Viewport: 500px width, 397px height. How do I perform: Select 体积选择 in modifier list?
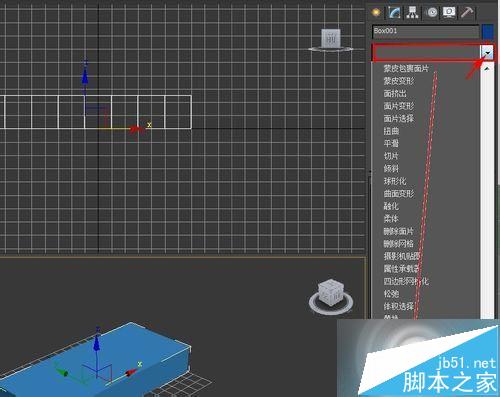pyautogui.click(x=399, y=306)
